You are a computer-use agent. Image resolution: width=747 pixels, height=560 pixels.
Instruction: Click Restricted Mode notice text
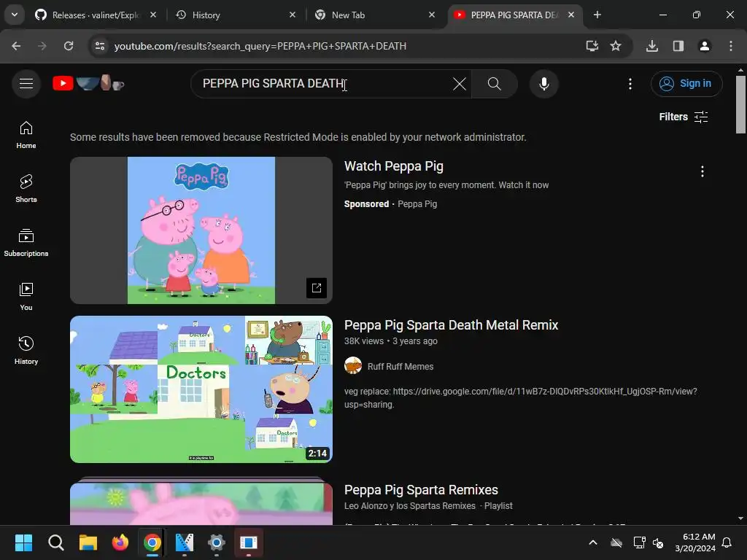tap(298, 137)
